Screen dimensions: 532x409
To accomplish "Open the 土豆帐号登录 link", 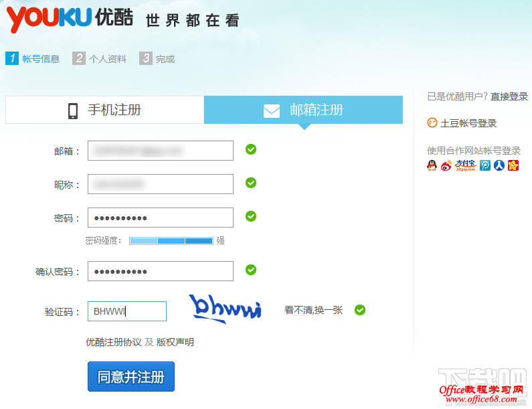I will 468,123.
